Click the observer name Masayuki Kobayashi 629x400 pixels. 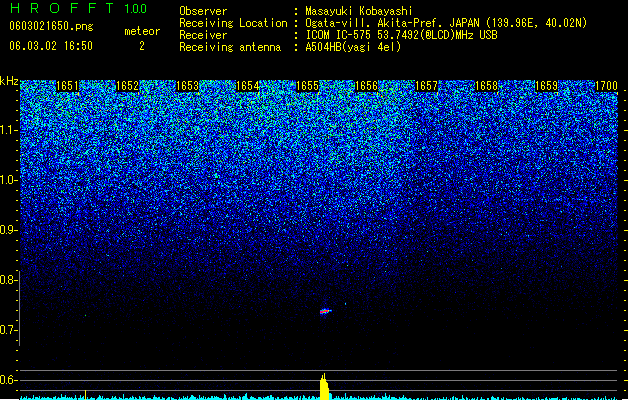(359, 11)
